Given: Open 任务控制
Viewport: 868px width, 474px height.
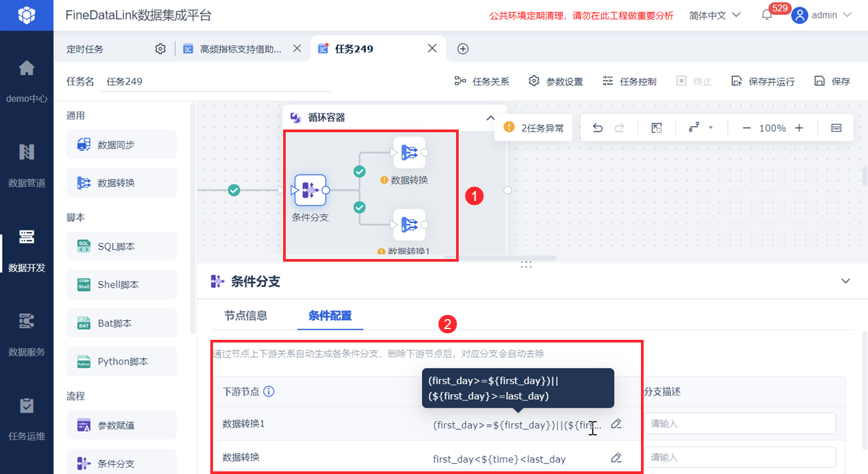Looking at the screenshot, I should coord(629,81).
